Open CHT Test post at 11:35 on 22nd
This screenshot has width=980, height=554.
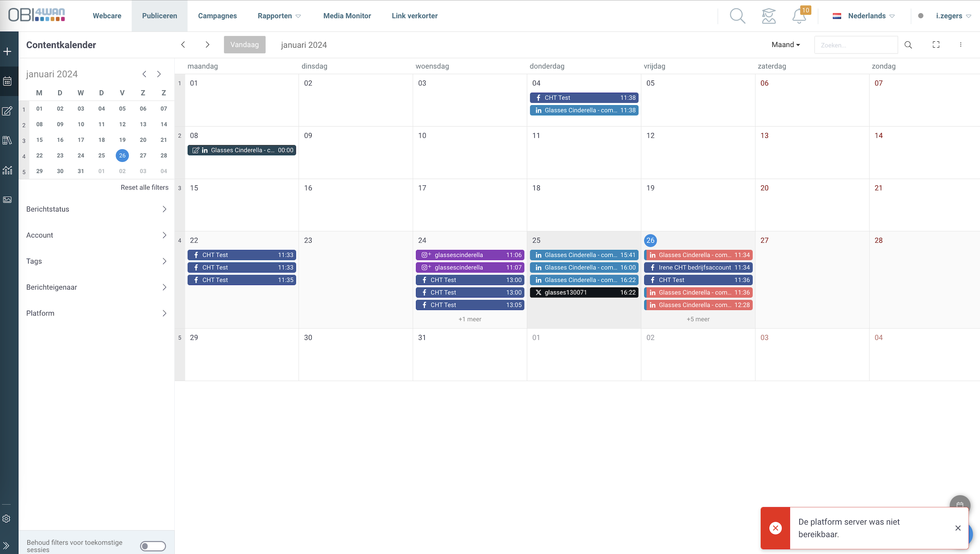coord(242,280)
